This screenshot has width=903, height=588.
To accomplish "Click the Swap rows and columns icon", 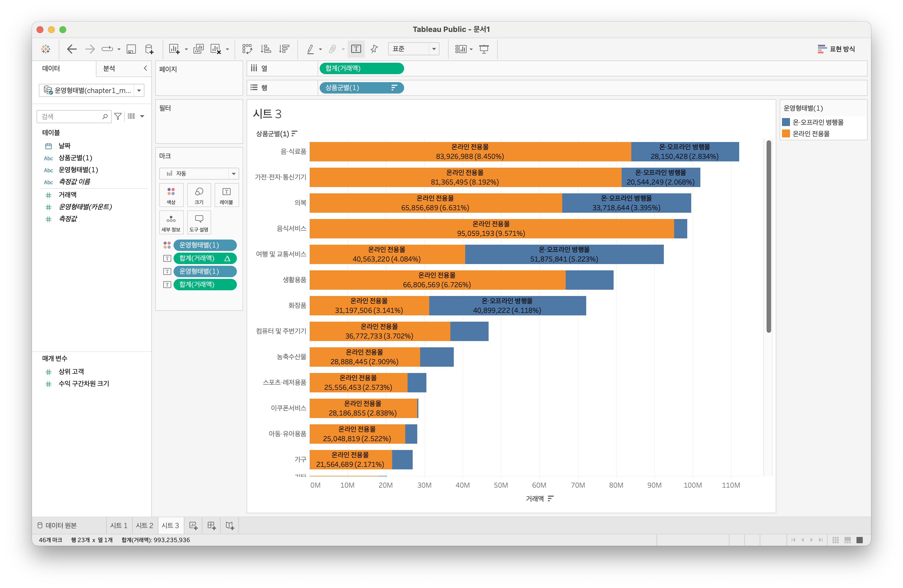I will coord(247,49).
